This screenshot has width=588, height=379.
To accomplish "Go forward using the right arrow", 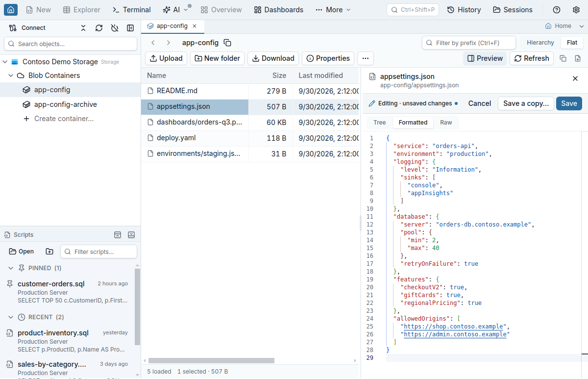I will [169, 43].
